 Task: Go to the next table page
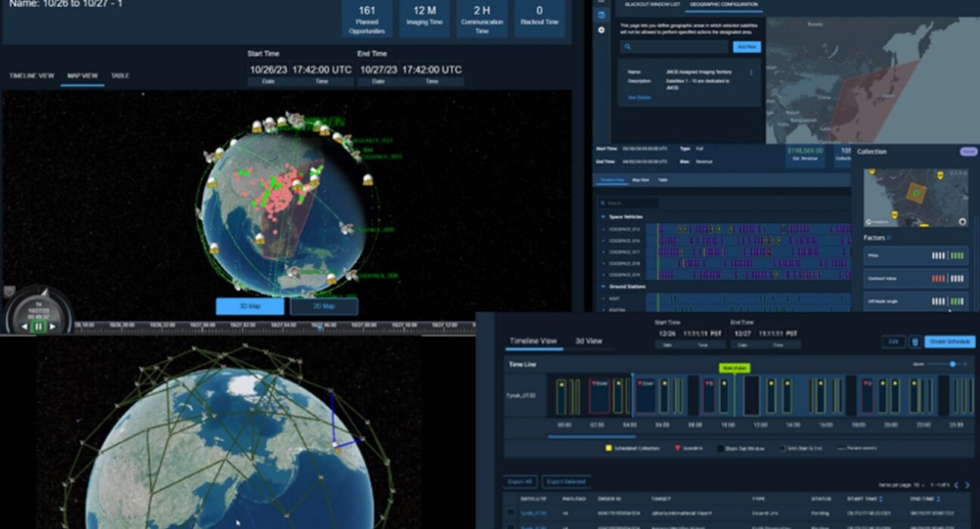[x=967, y=485]
